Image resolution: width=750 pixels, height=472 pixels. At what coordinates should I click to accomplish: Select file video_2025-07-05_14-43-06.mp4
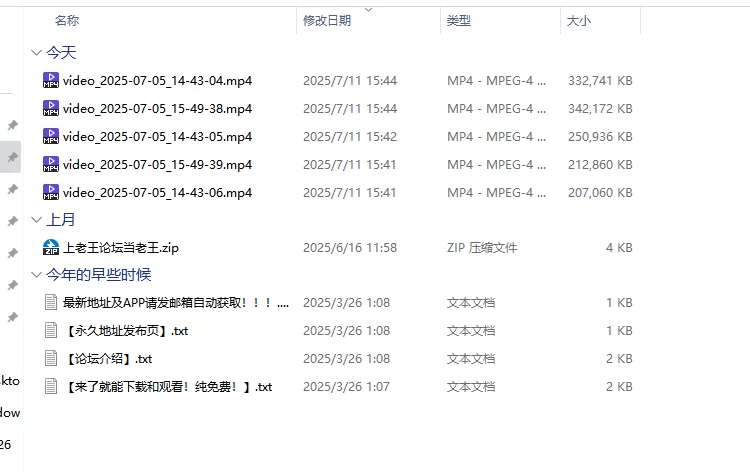pyautogui.click(x=157, y=192)
